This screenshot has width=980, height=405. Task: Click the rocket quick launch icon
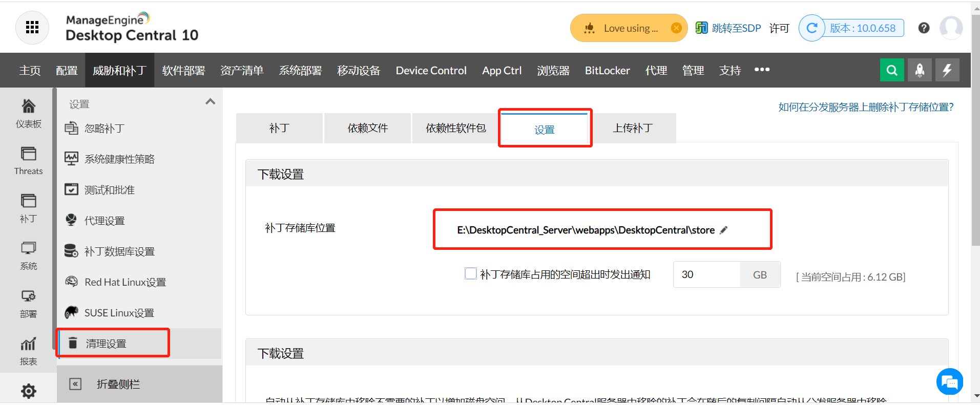point(920,70)
